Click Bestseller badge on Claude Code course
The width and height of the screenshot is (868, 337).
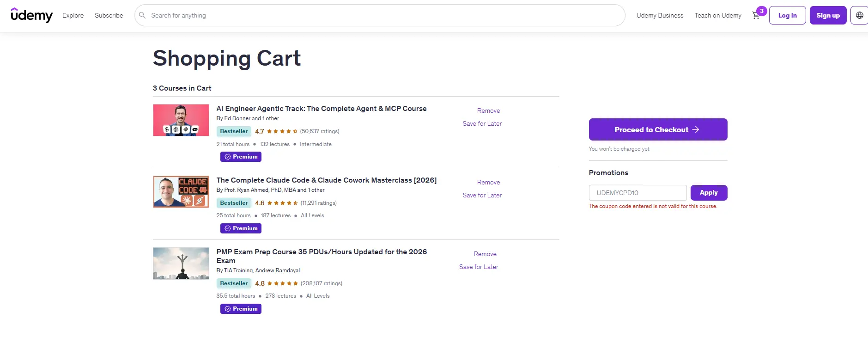[x=234, y=203]
